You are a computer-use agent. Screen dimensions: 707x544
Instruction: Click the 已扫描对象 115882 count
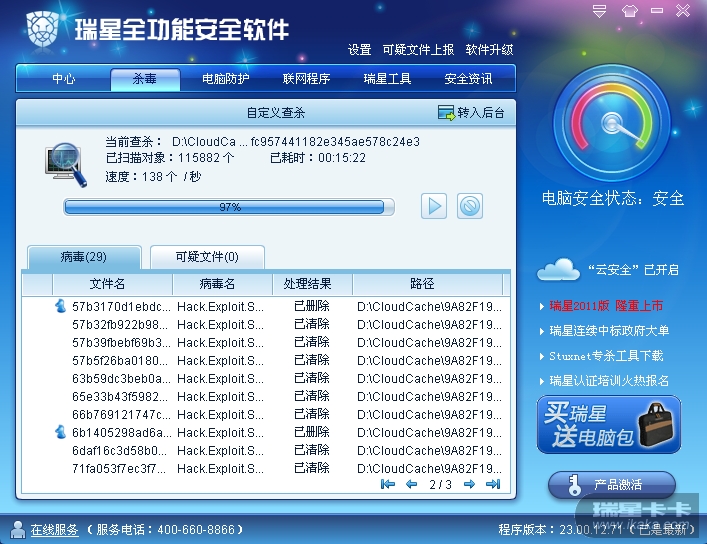coord(170,158)
